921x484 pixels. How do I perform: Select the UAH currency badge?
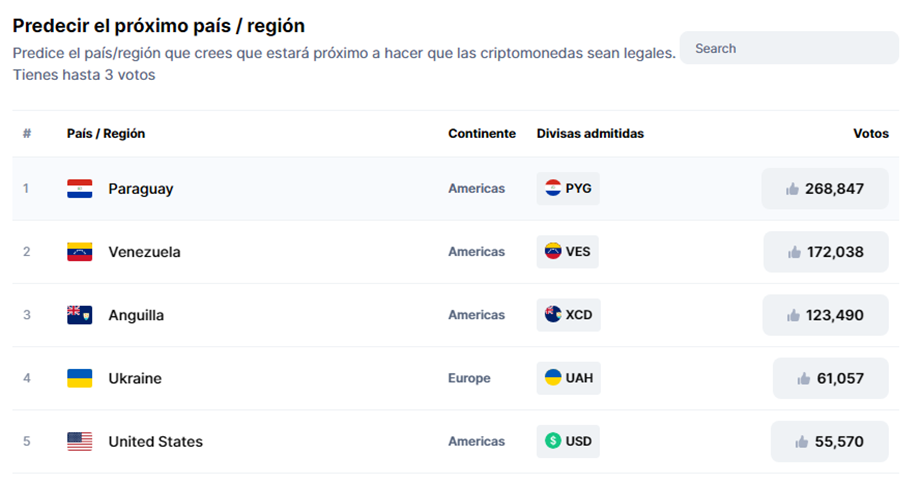click(x=569, y=378)
